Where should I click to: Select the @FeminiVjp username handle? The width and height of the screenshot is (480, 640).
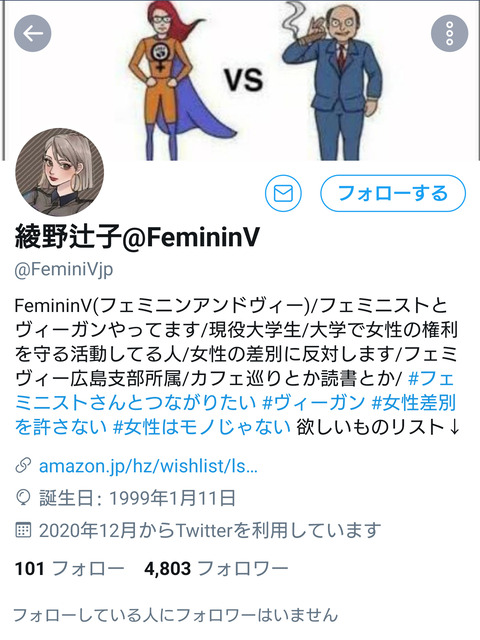pyautogui.click(x=64, y=269)
